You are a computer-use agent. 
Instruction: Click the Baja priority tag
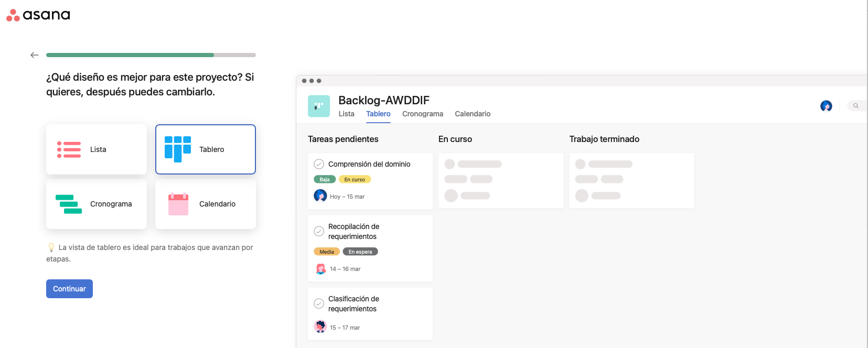coord(325,179)
